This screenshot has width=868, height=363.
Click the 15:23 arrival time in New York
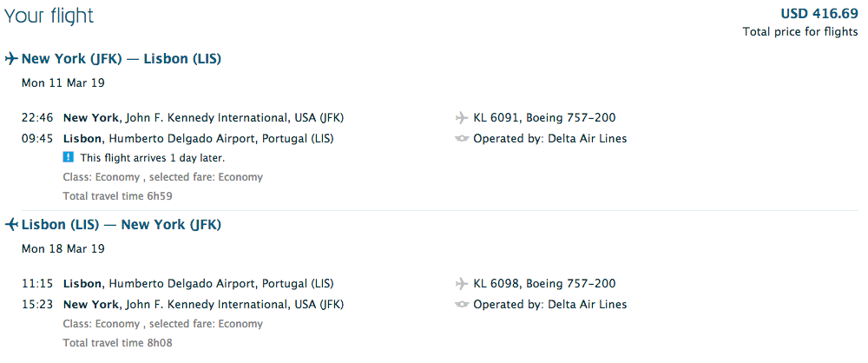click(x=36, y=305)
